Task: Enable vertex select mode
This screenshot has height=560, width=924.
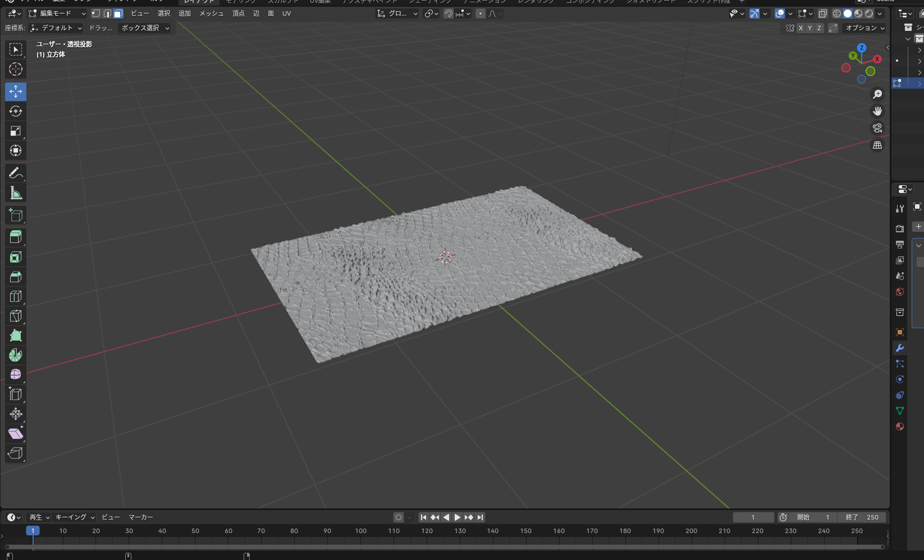Action: point(96,13)
